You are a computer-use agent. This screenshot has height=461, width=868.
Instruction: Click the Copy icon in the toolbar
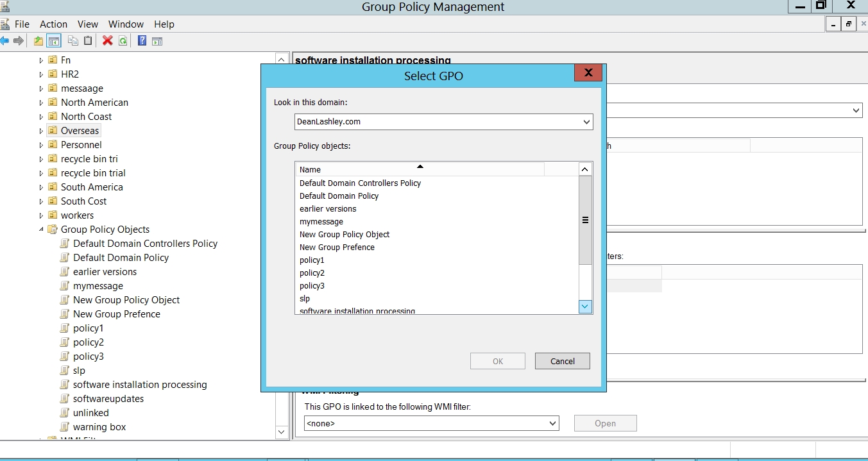(x=73, y=41)
